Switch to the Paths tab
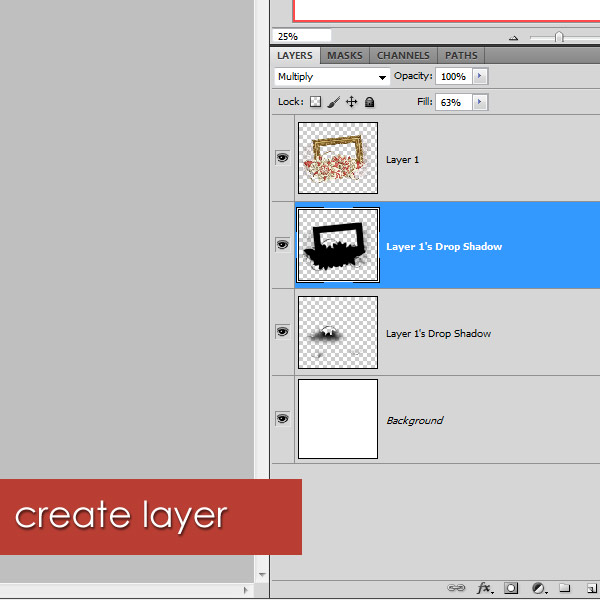 pos(461,55)
